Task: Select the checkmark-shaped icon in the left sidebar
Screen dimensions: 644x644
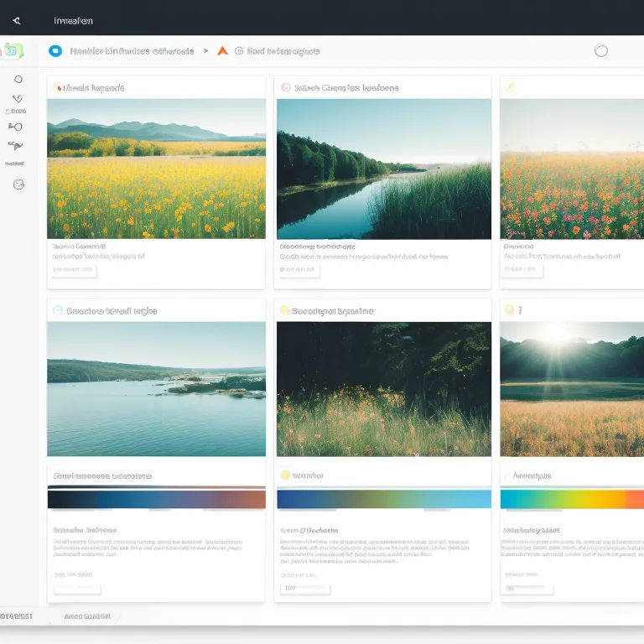Action: [x=18, y=99]
